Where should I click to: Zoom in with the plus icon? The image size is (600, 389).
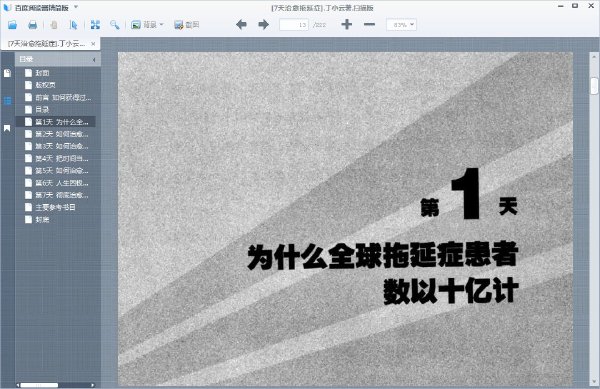coord(347,24)
